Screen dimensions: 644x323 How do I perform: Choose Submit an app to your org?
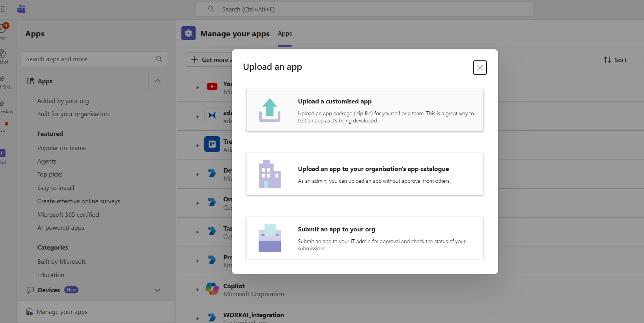365,238
